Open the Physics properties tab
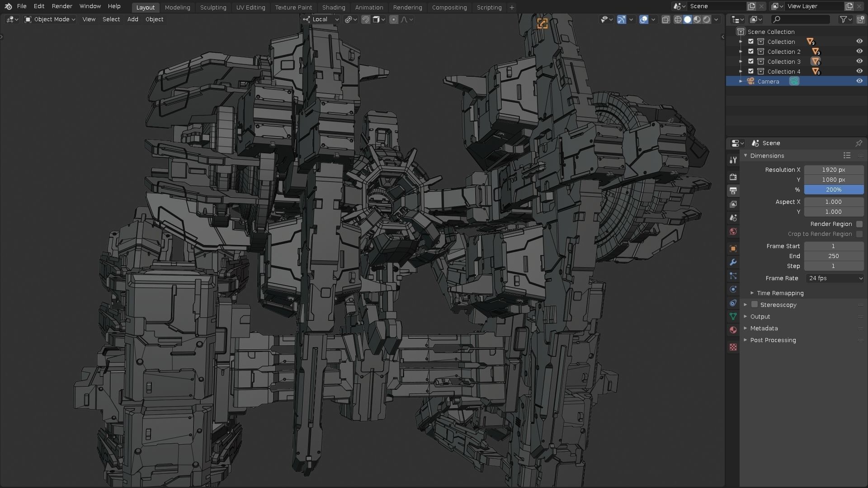This screenshot has height=488, width=868. [733, 290]
